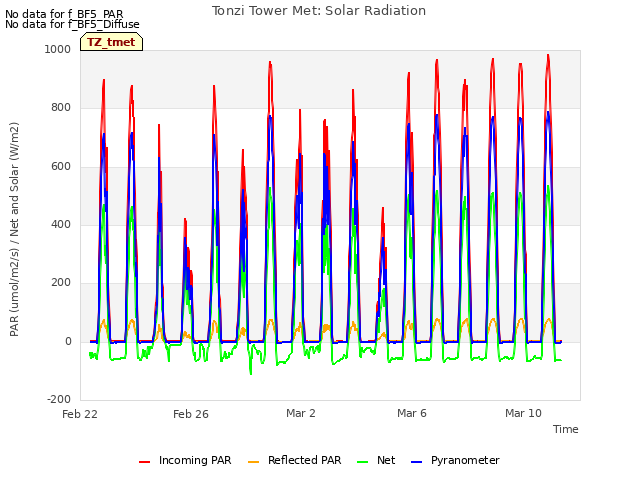Click the Feb 26 x-axis label
This screenshot has width=640, height=480.
click(x=191, y=414)
